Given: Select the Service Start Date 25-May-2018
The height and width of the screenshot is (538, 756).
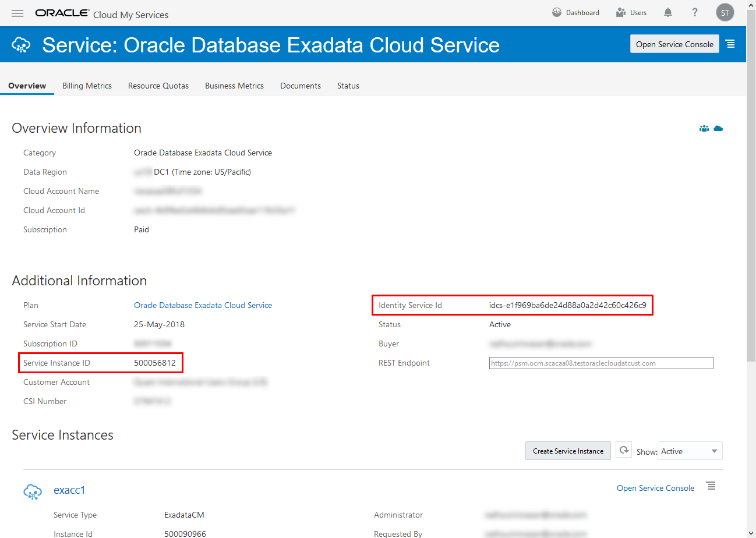Looking at the screenshot, I should point(159,324).
